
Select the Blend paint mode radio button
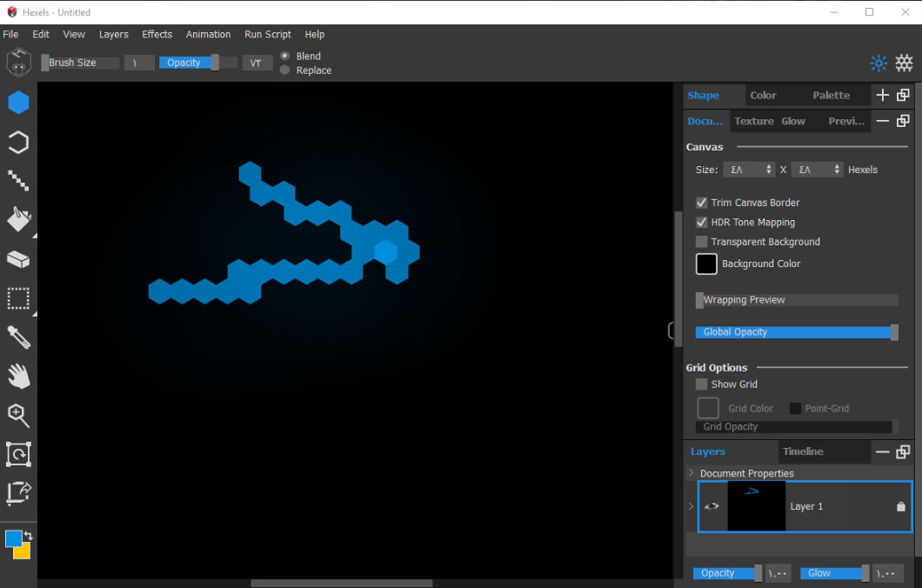coord(284,55)
